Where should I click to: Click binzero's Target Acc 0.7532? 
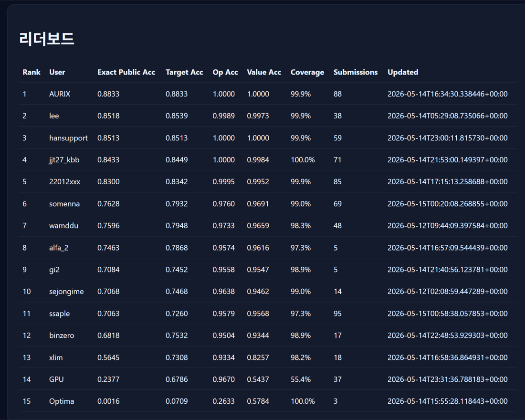[177, 336]
